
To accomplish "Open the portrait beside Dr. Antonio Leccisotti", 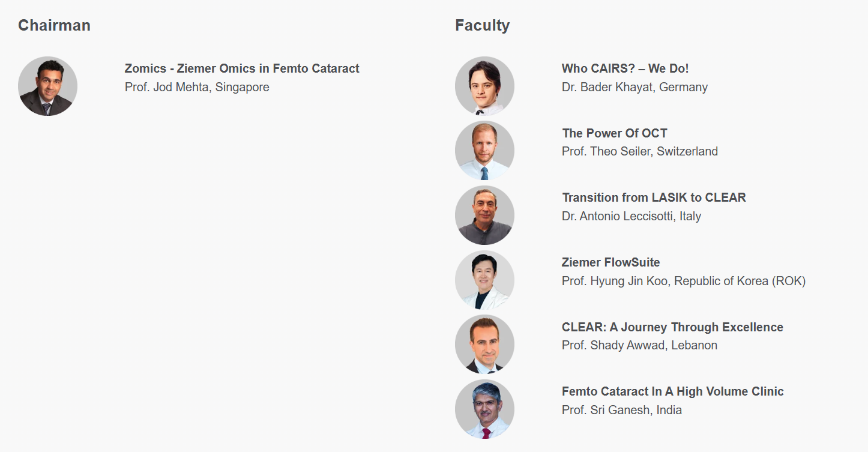I will (484, 215).
